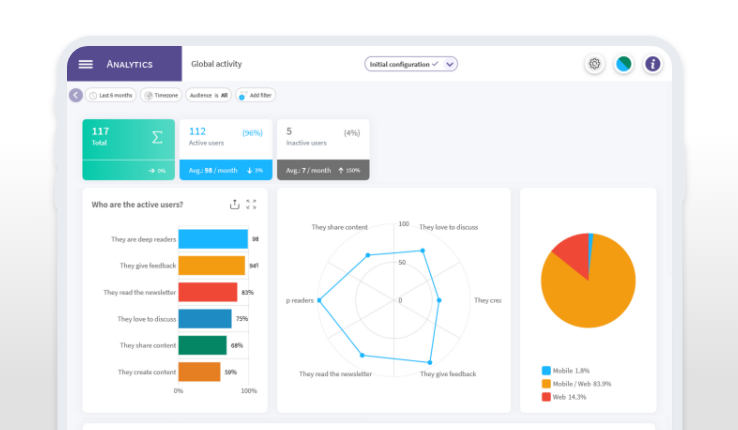Select the 112 Active users card
The image size is (738, 430).
point(226,150)
